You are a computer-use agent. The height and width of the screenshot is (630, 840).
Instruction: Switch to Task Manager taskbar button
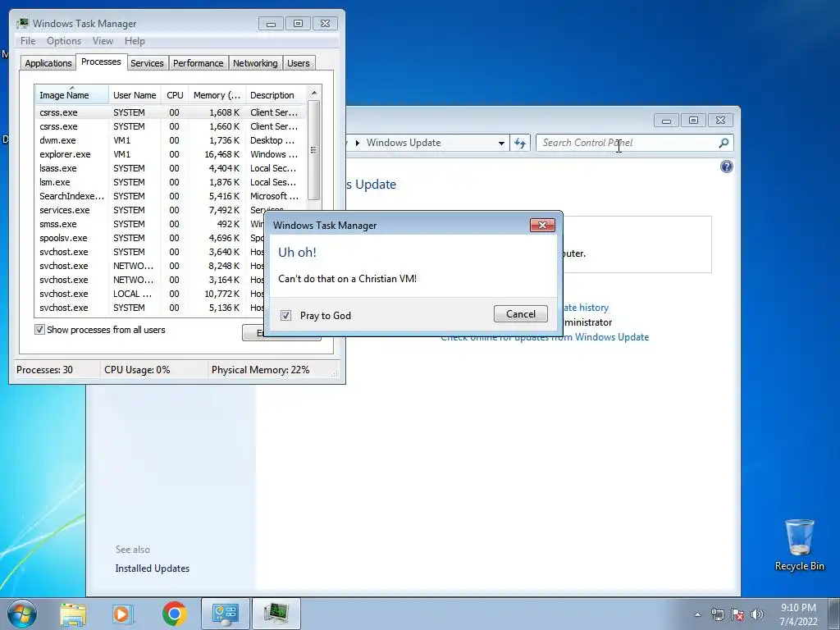click(x=276, y=614)
